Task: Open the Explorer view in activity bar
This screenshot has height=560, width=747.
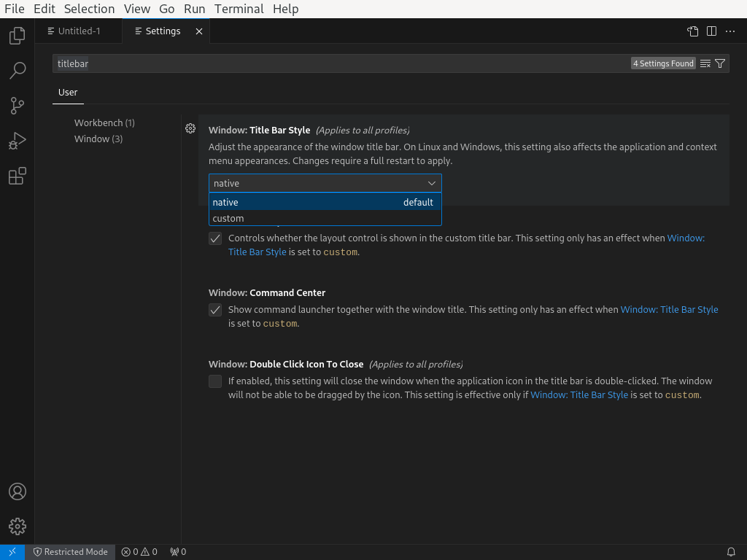Action: (x=18, y=36)
